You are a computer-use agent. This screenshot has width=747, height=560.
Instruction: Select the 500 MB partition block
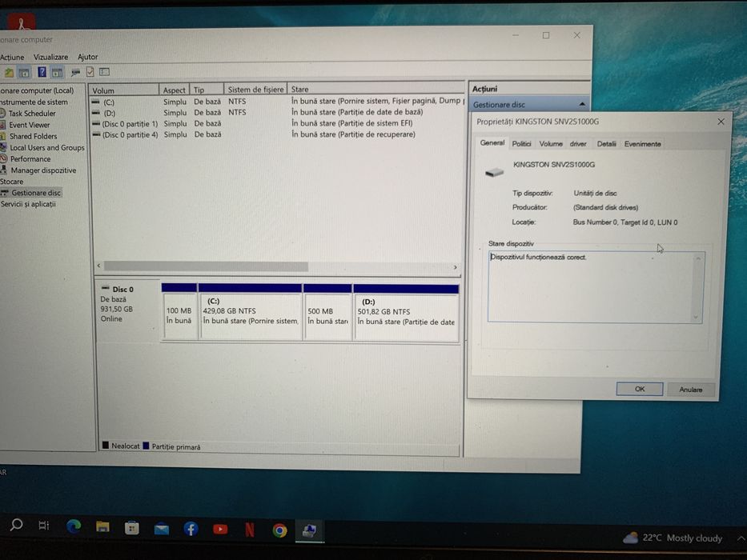(327, 311)
